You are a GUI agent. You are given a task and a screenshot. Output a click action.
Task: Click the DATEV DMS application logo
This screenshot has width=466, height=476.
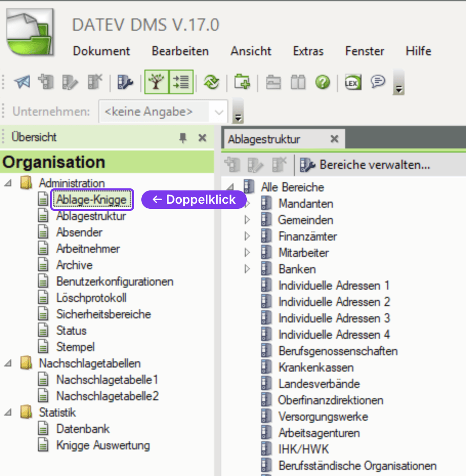[x=30, y=32]
